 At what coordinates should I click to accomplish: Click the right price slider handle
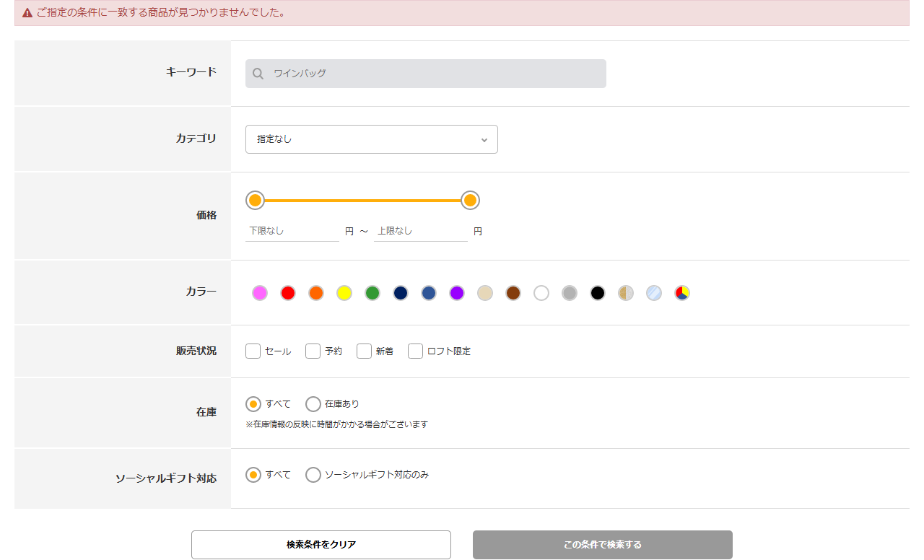coord(470,200)
